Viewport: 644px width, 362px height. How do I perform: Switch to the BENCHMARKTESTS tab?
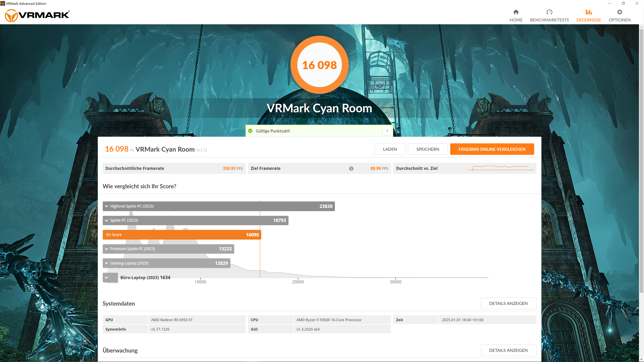coord(549,20)
